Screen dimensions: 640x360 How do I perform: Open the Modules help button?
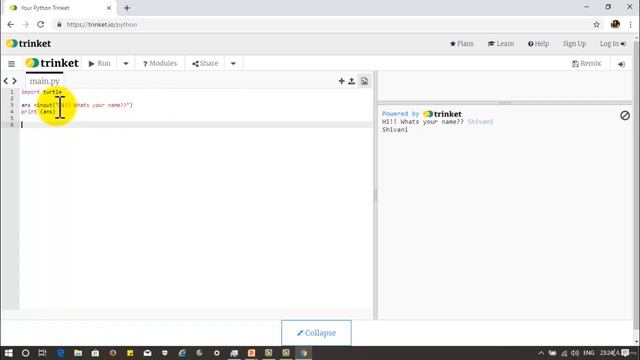[x=160, y=63]
